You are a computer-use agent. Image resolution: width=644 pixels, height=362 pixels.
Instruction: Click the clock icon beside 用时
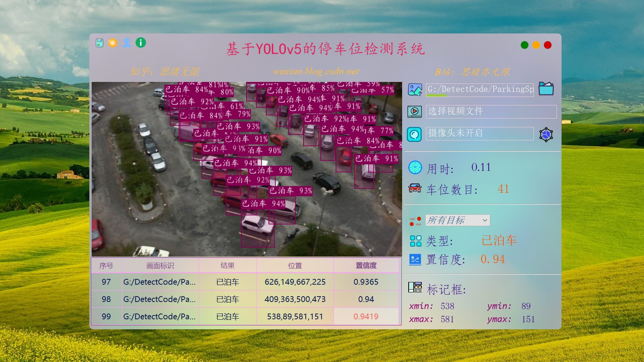[x=415, y=168]
